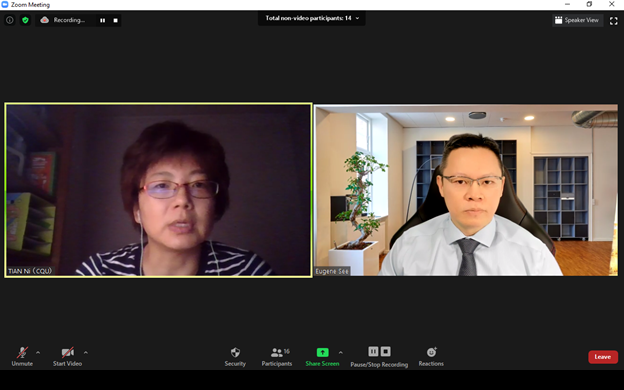Open audio options arrow beside Unmute

(x=38, y=353)
